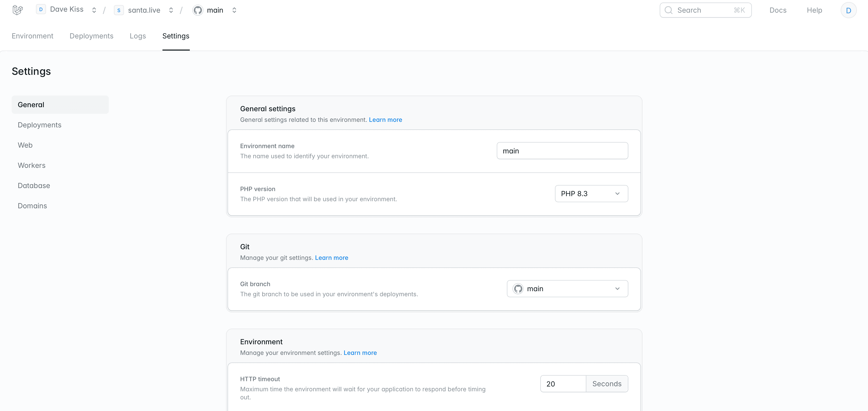This screenshot has height=411, width=868.
Task: Switch to the Logs tab
Action: [x=138, y=36]
